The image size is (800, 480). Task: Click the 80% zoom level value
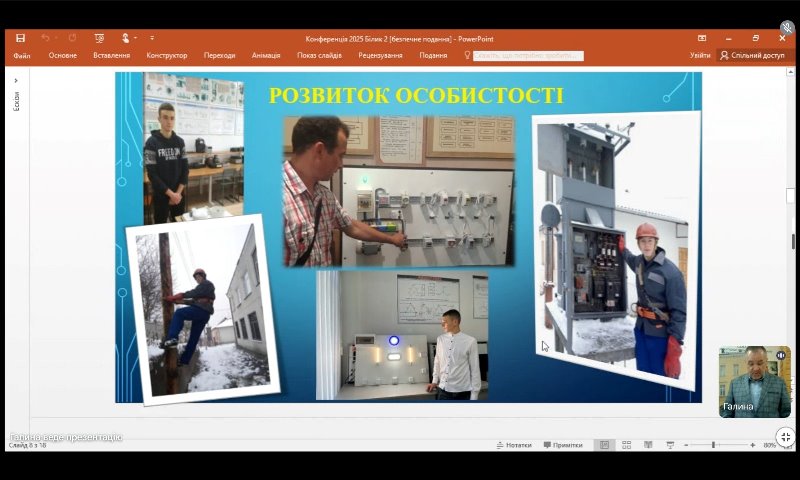[x=769, y=445]
